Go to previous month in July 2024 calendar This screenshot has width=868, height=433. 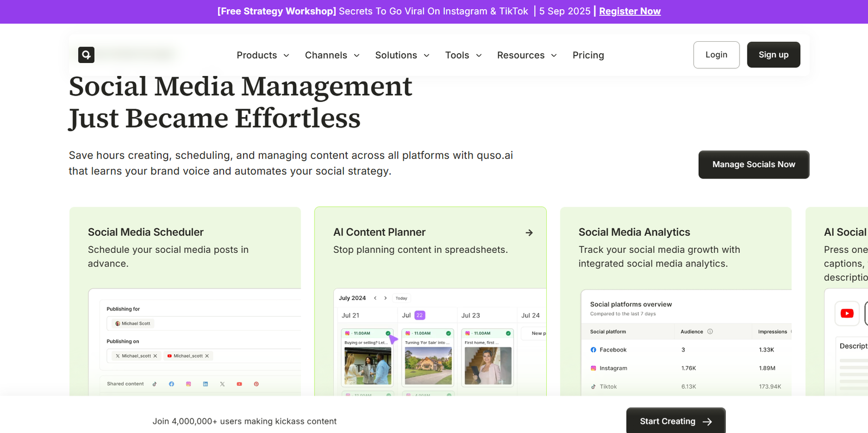click(x=375, y=298)
